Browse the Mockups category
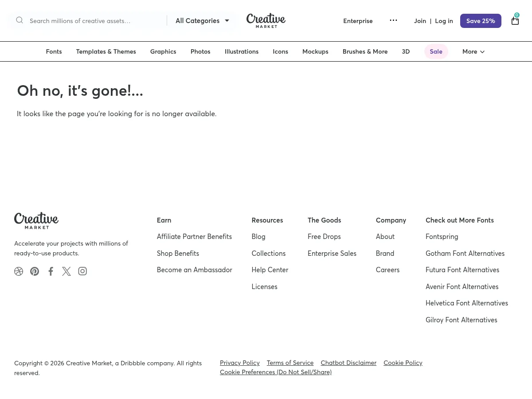Image resolution: width=532 pixels, height=399 pixels. pos(315,51)
